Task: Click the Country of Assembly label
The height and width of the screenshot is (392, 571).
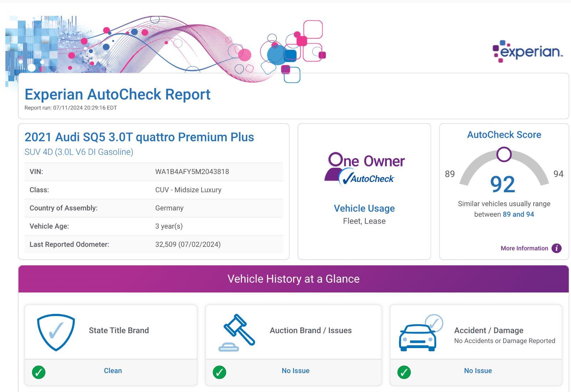Action: pyautogui.click(x=64, y=208)
